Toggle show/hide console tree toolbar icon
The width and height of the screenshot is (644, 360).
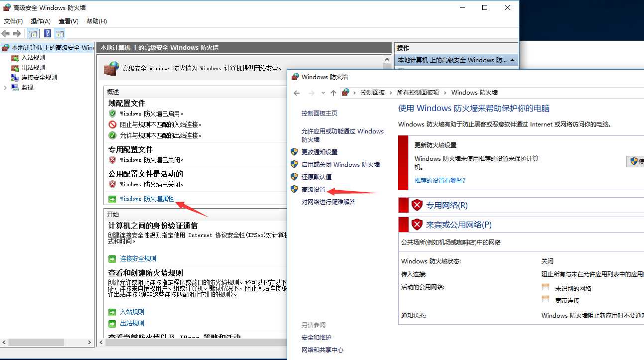pos(32,34)
